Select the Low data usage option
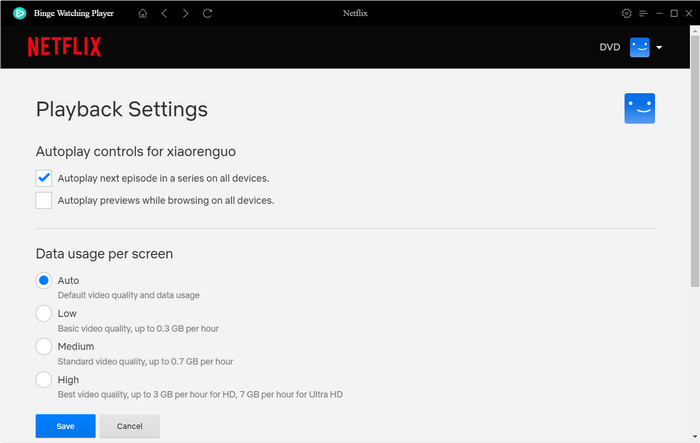The image size is (700, 443). point(44,313)
